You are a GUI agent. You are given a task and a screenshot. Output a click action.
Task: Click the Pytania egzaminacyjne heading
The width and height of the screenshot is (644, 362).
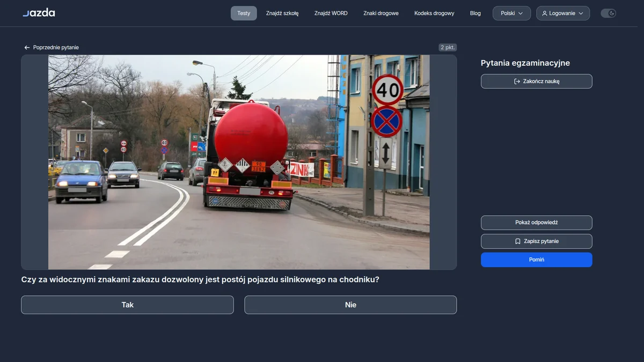pos(525,63)
